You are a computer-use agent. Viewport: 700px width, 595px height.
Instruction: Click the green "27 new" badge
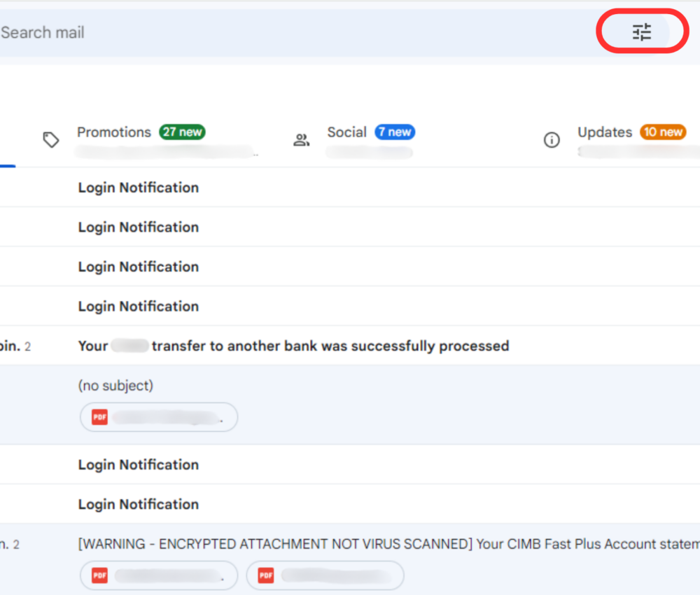coord(182,132)
